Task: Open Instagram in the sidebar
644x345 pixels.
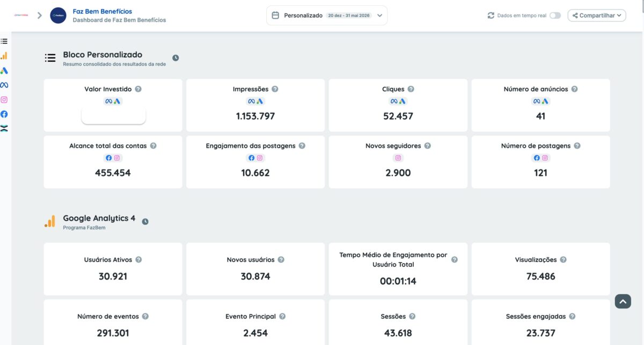Action: [4, 99]
